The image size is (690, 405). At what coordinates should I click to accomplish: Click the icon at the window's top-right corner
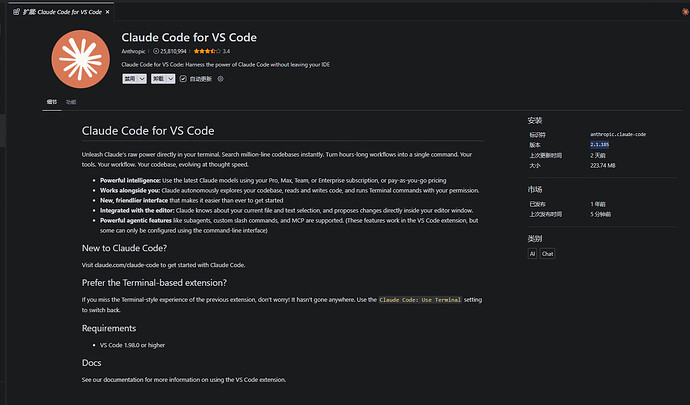[x=685, y=12]
